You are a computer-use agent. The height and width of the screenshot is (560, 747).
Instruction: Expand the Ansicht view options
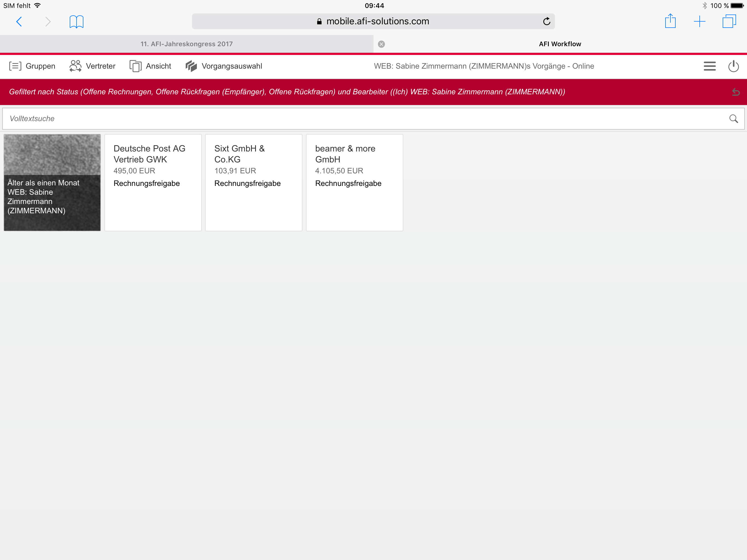150,66
